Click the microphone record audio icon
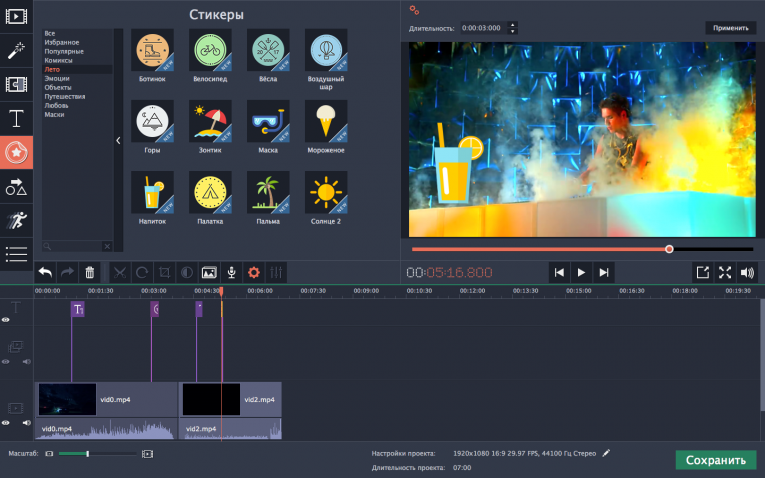The height and width of the screenshot is (478, 765). 231,272
